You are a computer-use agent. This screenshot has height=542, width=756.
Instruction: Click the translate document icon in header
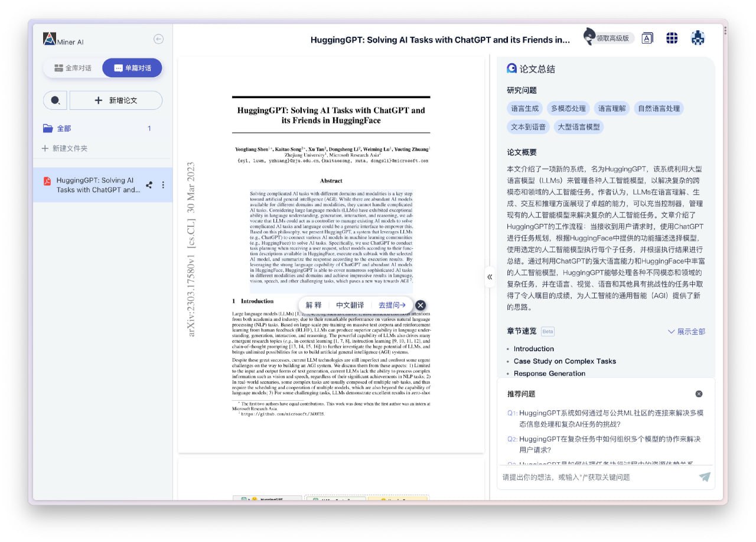click(x=647, y=38)
